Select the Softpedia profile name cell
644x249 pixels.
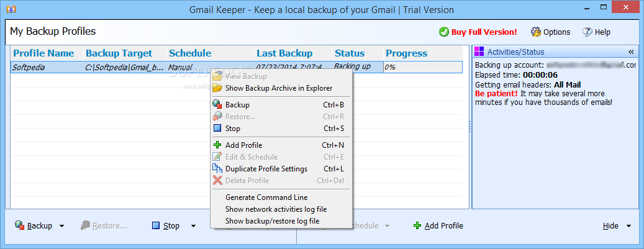click(47, 67)
